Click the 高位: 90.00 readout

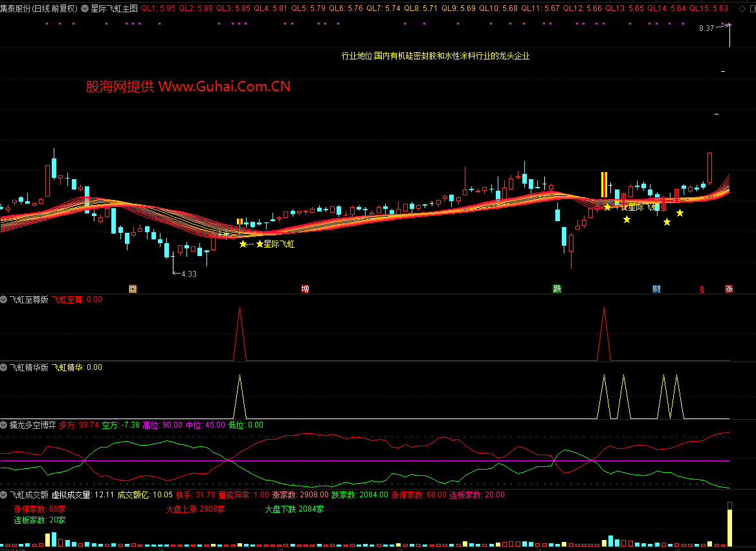162,425
